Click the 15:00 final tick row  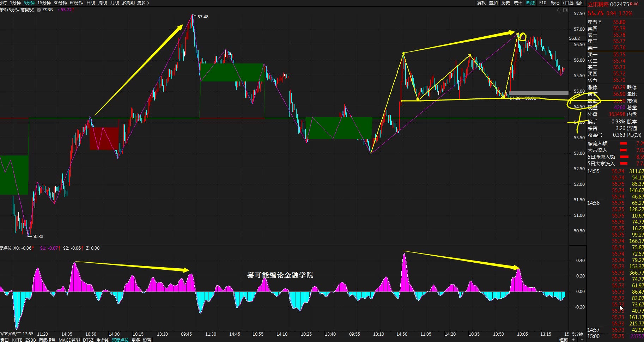coord(615,336)
